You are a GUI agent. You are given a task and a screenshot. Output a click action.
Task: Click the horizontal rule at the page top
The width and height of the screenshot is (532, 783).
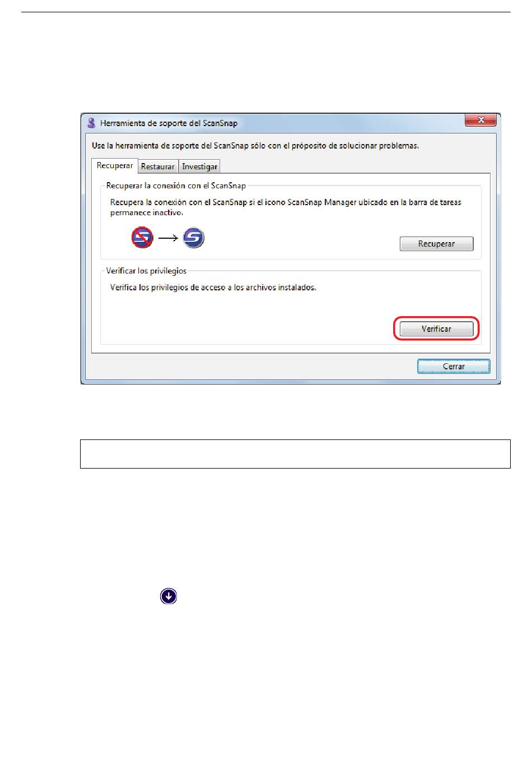point(266,12)
